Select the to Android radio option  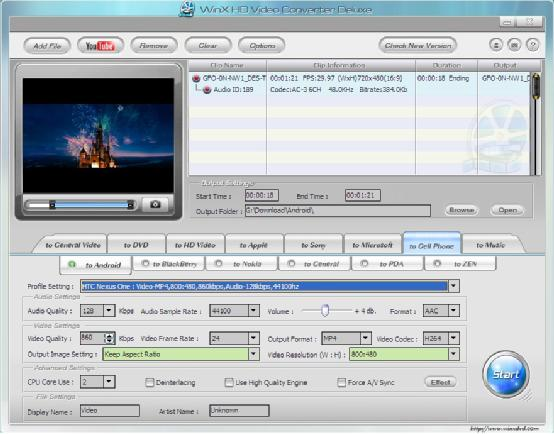point(72,264)
